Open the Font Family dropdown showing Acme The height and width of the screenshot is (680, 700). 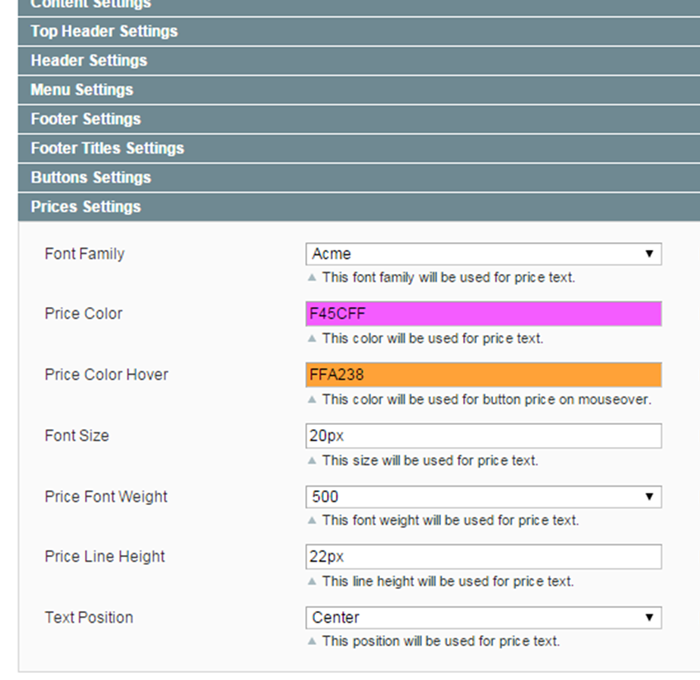tap(483, 254)
